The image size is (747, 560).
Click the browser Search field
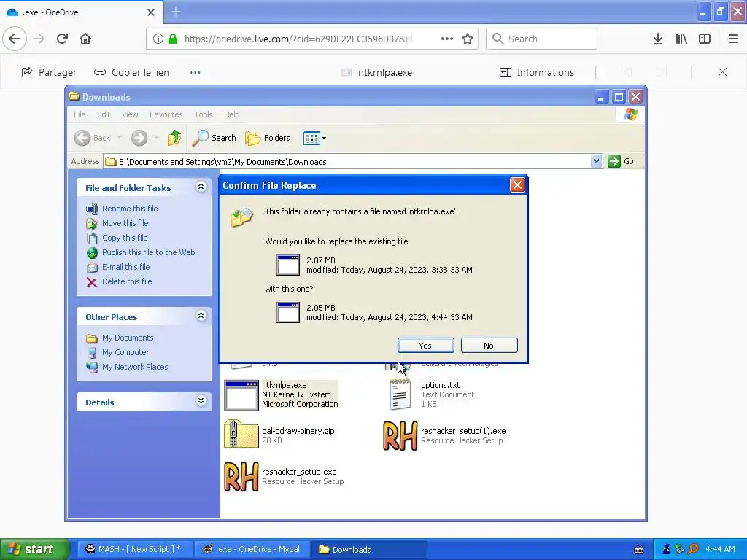click(x=541, y=39)
